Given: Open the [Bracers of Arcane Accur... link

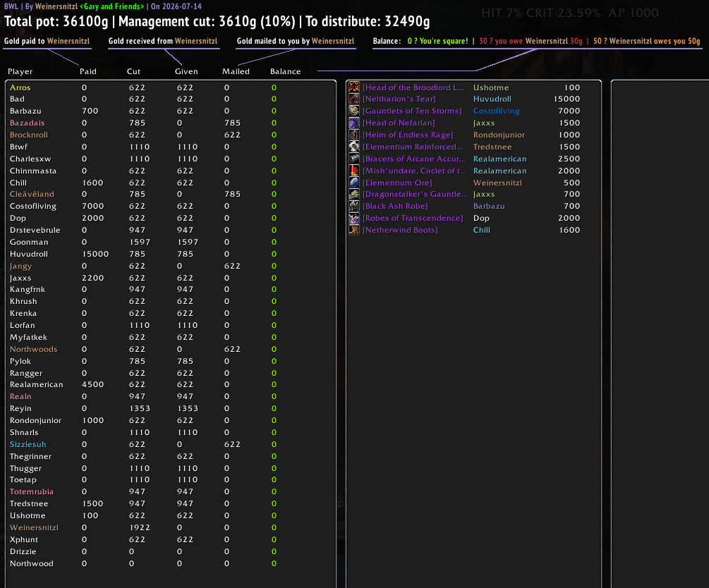Looking at the screenshot, I should [x=413, y=159].
